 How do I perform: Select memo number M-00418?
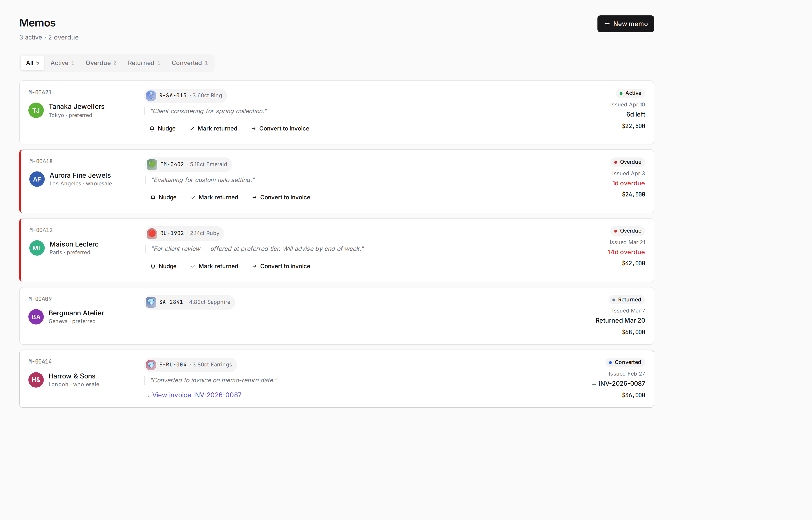pyautogui.click(x=41, y=161)
